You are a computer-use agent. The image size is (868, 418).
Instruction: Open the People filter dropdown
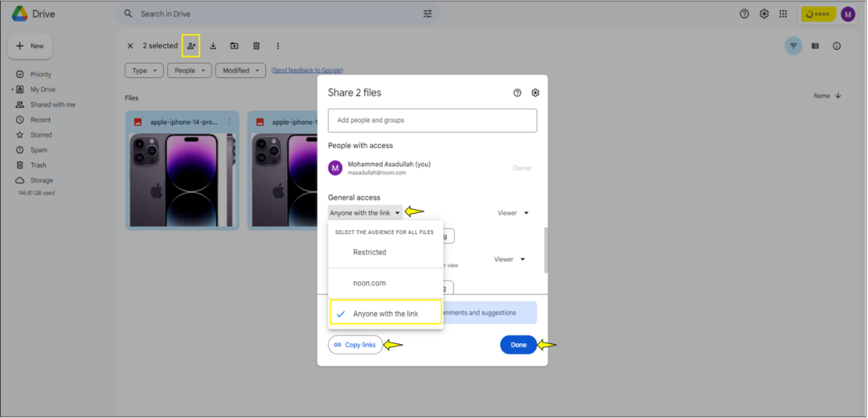pos(190,71)
